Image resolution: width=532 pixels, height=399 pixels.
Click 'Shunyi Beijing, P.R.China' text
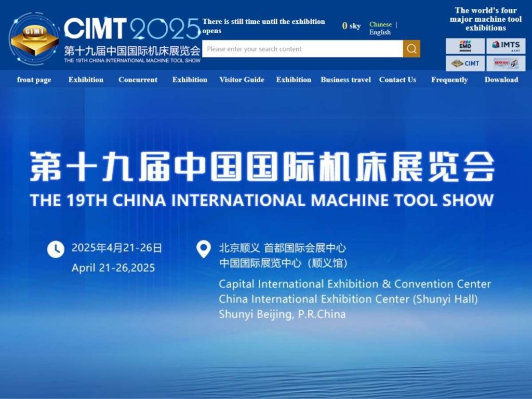tap(282, 314)
